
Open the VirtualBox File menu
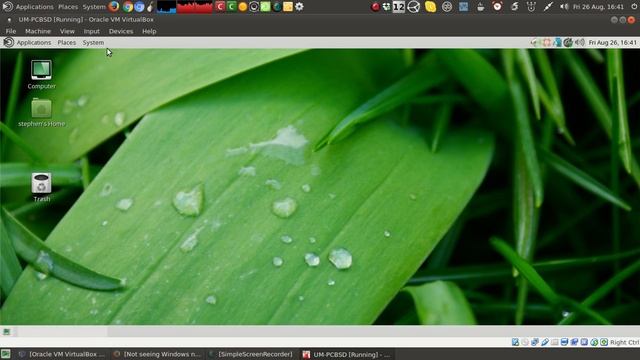[x=11, y=31]
